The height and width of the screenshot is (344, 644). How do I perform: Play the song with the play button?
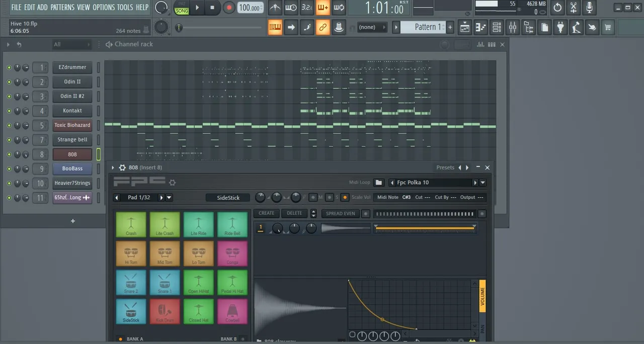tap(197, 8)
